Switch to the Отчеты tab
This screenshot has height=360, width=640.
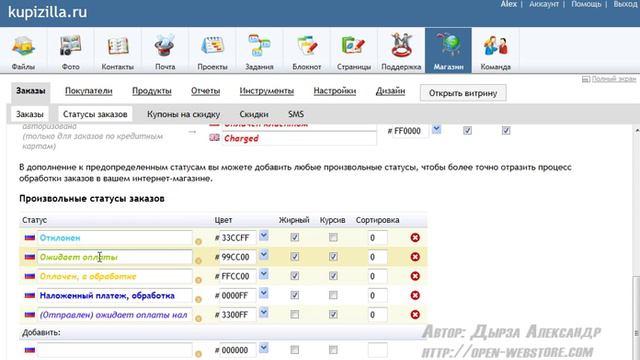[205, 91]
